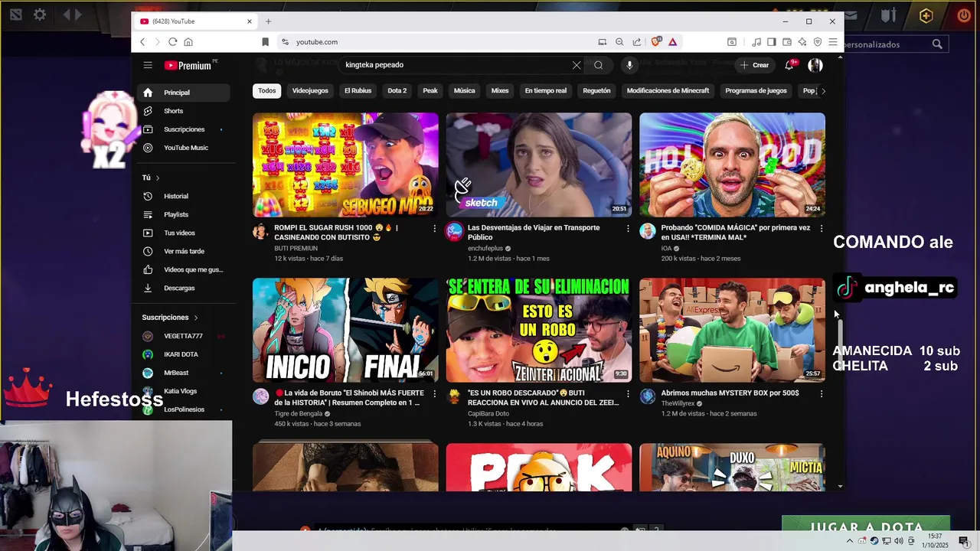Open Historial in the sidebar
Image resolution: width=980 pixels, height=551 pixels.
tap(184, 196)
